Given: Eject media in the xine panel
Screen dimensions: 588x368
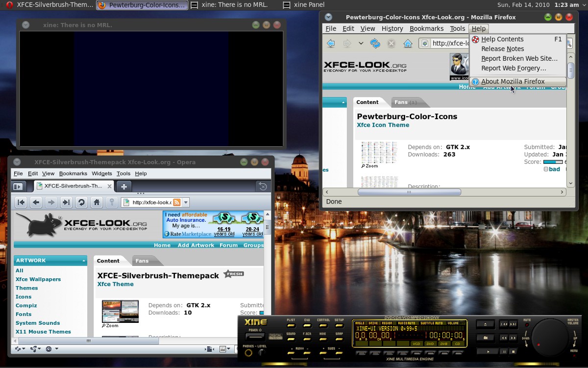Looking at the screenshot, I should click(485, 324).
